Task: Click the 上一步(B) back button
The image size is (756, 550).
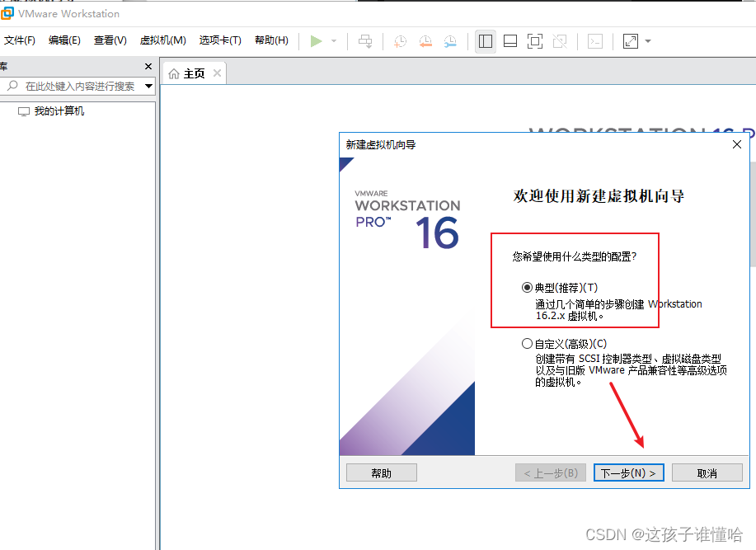Action: tap(551, 472)
